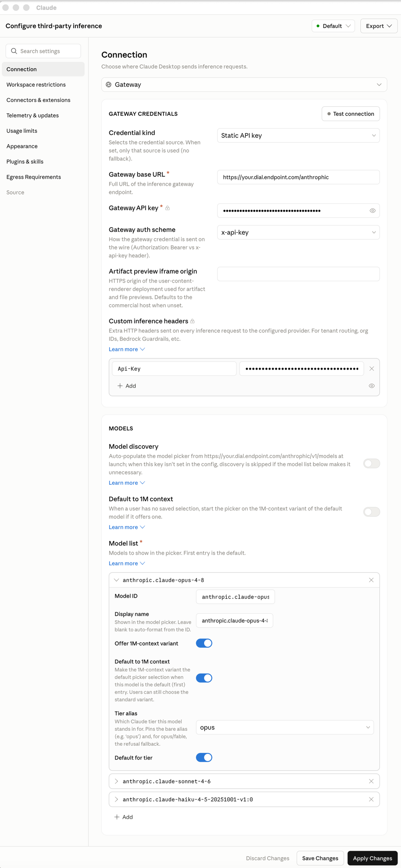
Task: Expand Learn more under Model discovery
Action: 127,483
